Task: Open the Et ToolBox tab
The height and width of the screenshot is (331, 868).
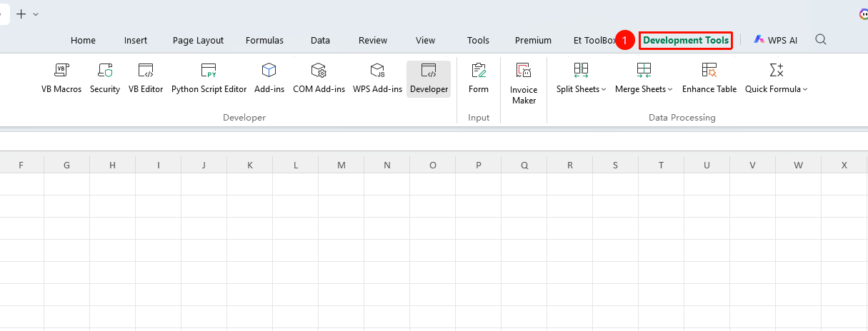Action: click(x=594, y=41)
